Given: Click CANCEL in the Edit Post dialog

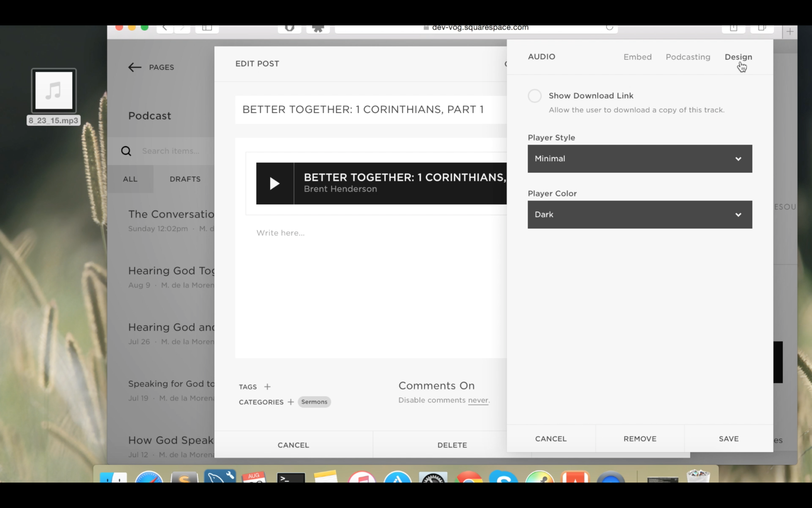Looking at the screenshot, I should [x=293, y=445].
